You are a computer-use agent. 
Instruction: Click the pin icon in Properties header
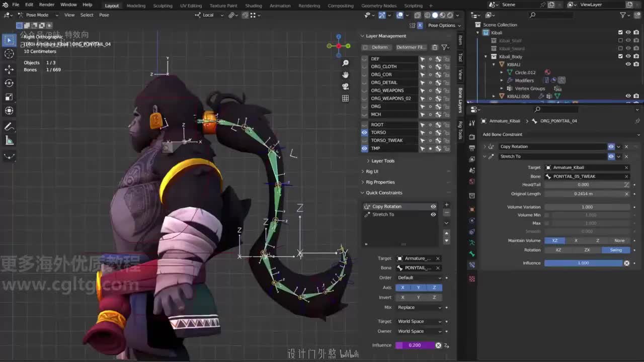tap(637, 121)
